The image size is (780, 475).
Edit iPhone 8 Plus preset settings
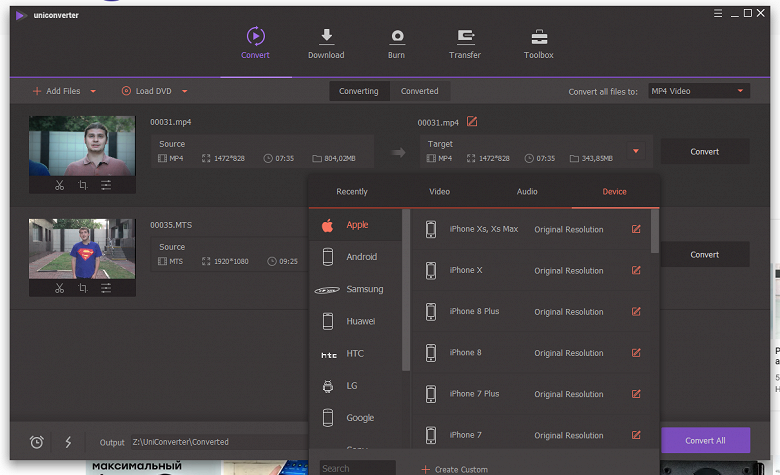click(x=636, y=312)
